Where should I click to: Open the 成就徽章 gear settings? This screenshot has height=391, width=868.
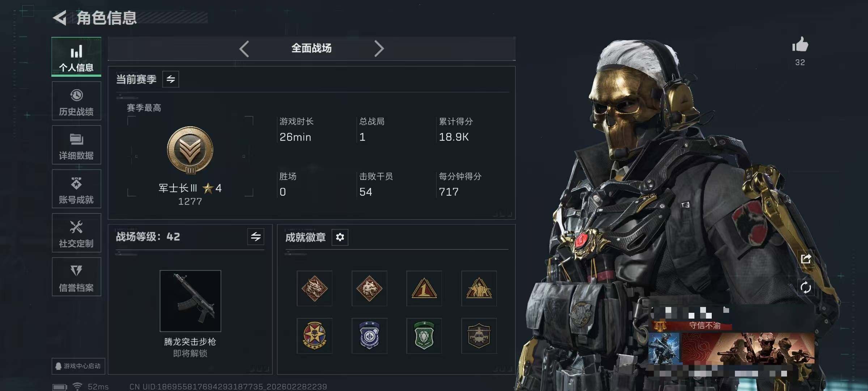click(340, 237)
